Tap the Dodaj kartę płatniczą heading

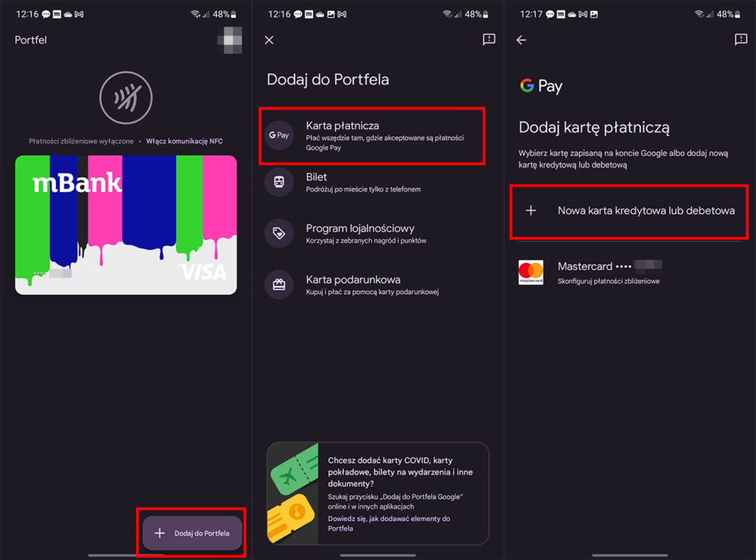594,128
